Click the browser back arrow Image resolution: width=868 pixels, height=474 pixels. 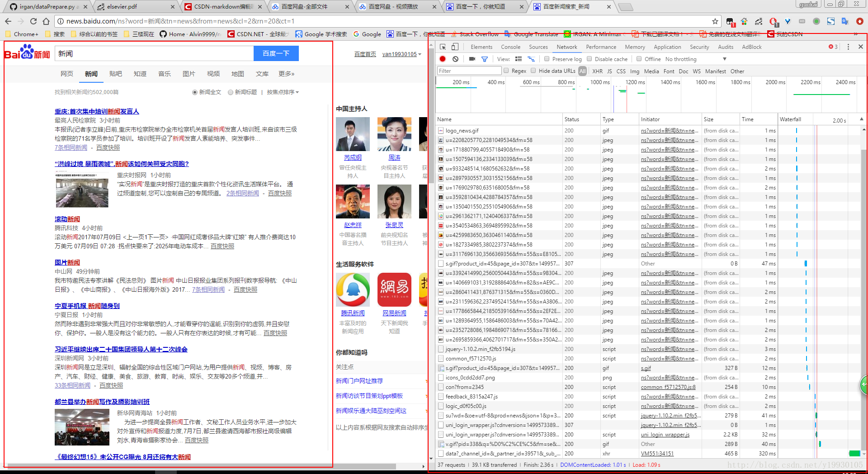tap(8, 21)
